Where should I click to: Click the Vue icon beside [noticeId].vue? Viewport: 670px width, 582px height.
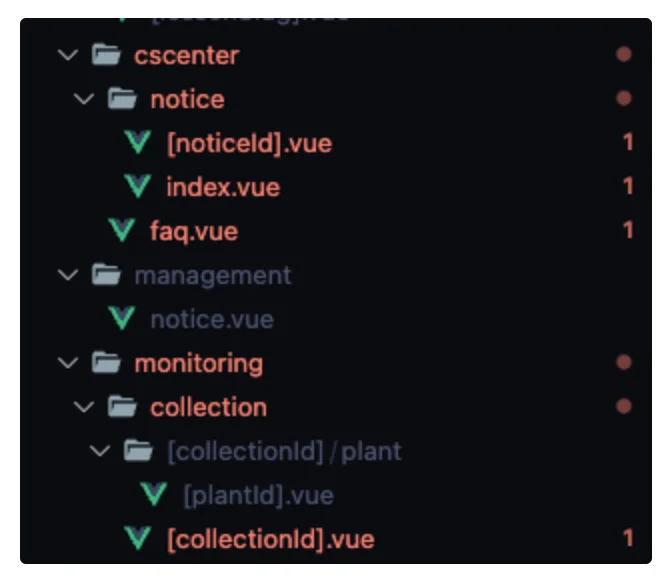138,143
